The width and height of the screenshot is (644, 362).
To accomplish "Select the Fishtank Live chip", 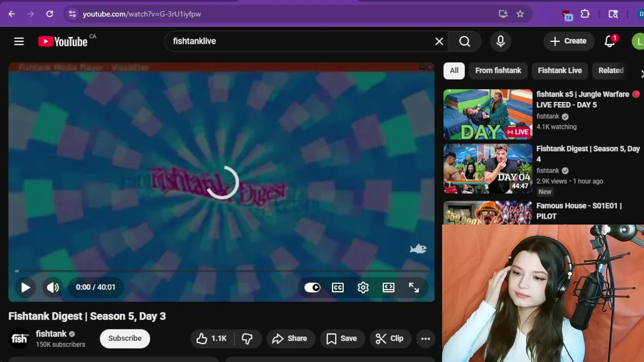I will point(559,70).
